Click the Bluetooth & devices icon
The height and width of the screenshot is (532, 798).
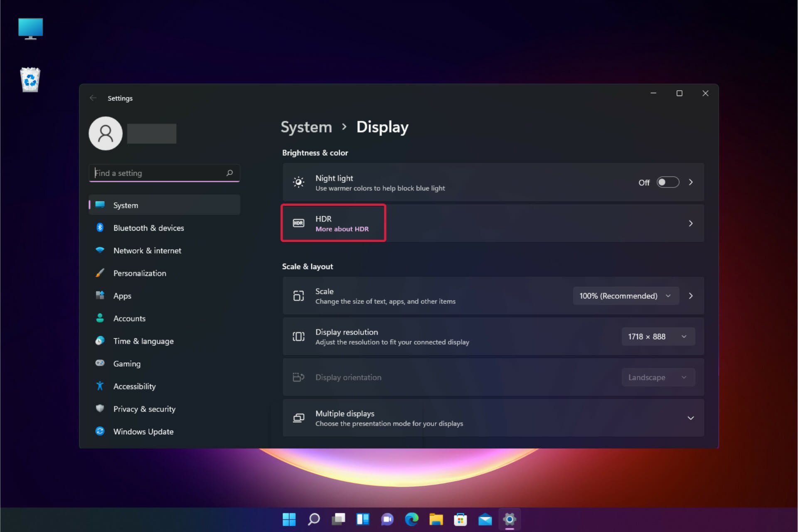(99, 227)
